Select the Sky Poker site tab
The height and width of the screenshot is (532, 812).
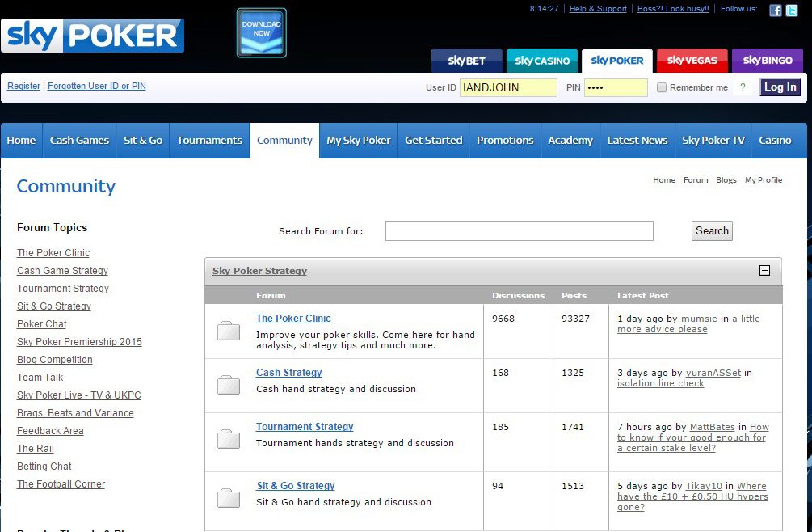(616, 61)
